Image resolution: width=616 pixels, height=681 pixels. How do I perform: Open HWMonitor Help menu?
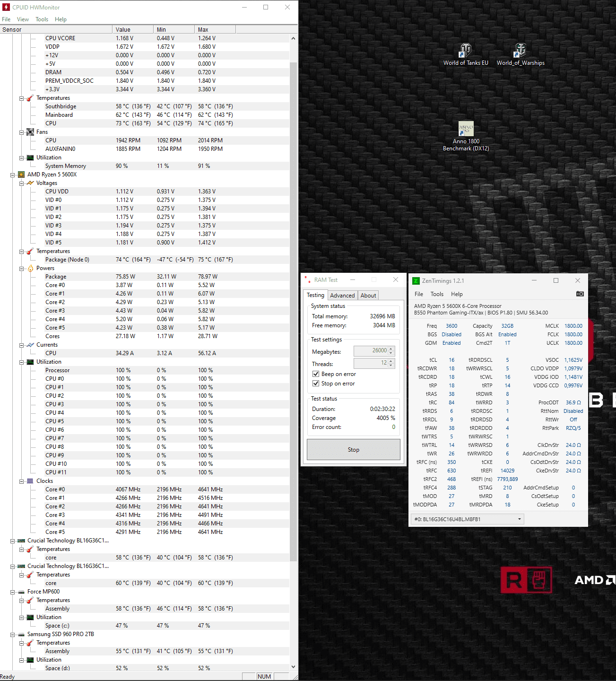pyautogui.click(x=61, y=19)
